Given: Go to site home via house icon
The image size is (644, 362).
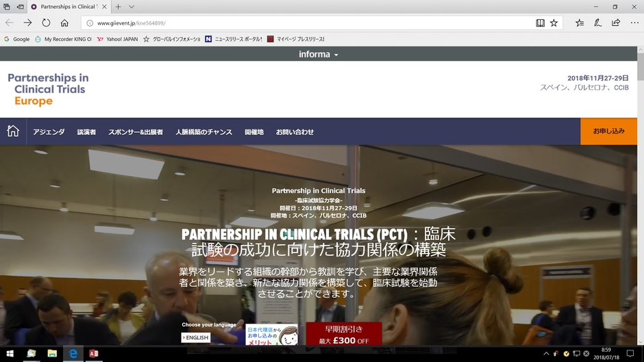Looking at the screenshot, I should tap(13, 131).
